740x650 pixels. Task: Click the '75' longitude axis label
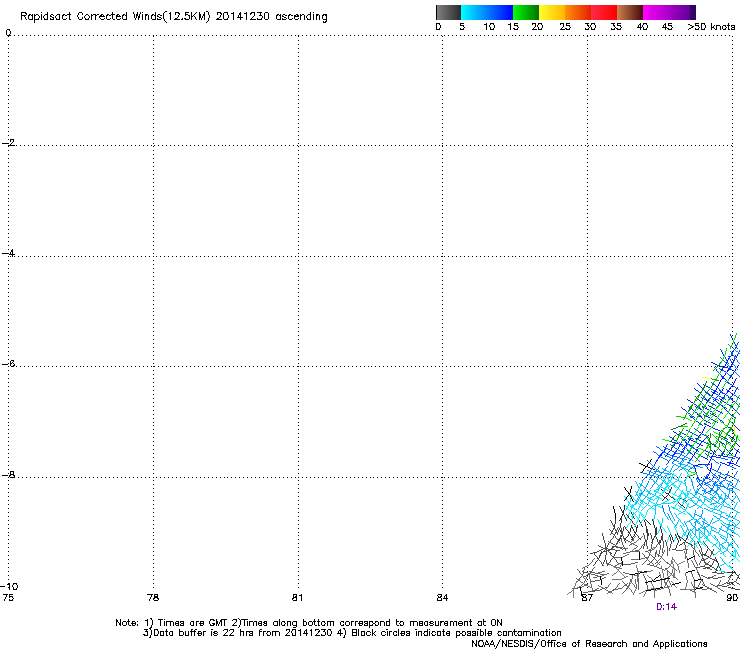(8, 598)
